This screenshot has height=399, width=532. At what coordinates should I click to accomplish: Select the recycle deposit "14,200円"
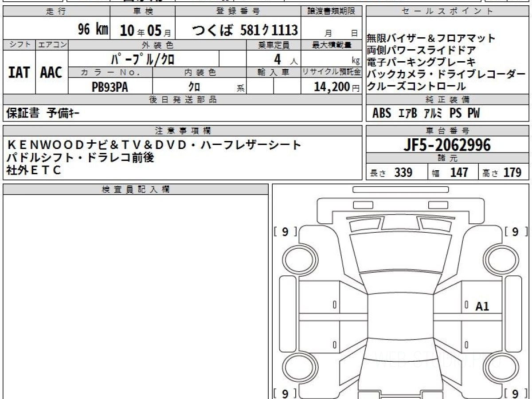click(x=336, y=87)
